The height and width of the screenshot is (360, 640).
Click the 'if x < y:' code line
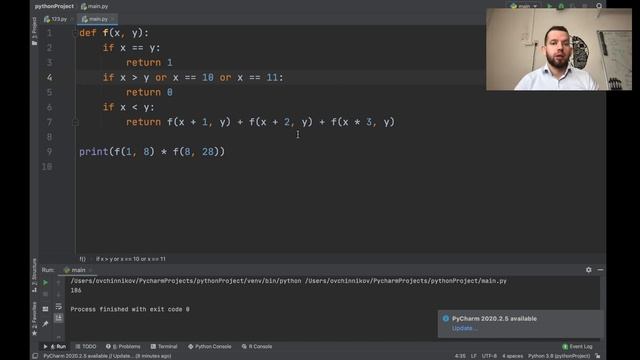point(129,107)
